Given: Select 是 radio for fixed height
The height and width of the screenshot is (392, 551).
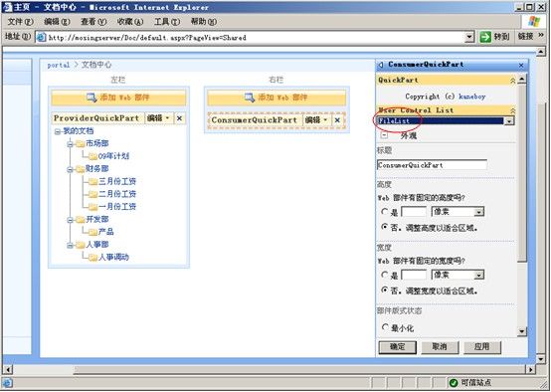Looking at the screenshot, I should point(384,212).
